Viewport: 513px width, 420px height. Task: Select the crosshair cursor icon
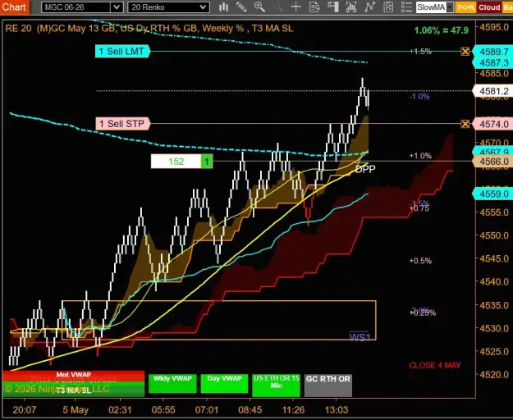(x=295, y=7)
